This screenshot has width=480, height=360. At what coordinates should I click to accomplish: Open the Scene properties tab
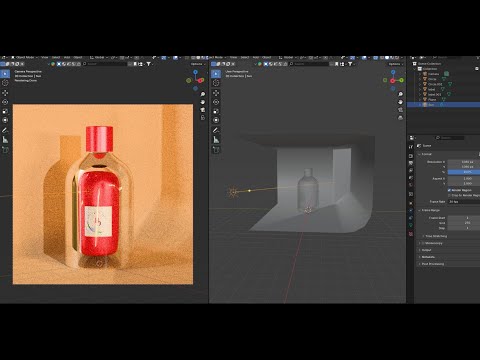pos(411,178)
